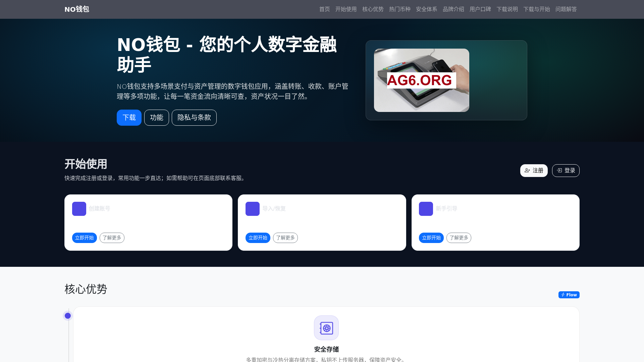Click 了解更多 in the 新手引导 card
Screen dimensions: 644x362
pos(459,238)
